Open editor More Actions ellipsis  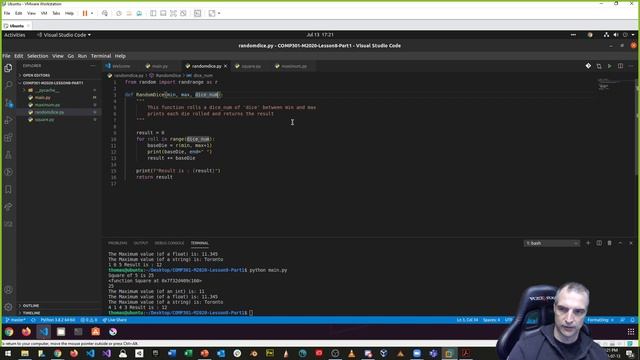click(631, 66)
